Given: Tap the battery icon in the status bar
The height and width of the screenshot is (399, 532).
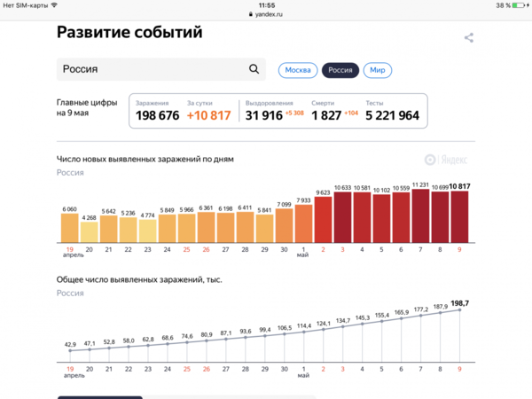Looking at the screenshot, I should coord(519,5).
